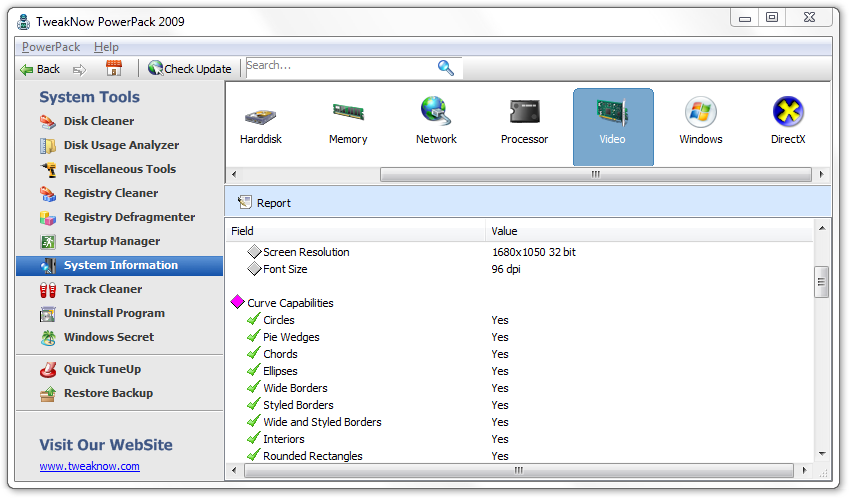849x498 pixels.
Task: Click the 96 dpi value
Action: [506, 269]
